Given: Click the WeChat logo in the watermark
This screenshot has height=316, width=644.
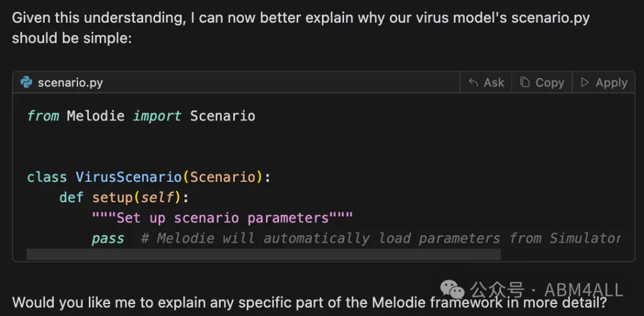Looking at the screenshot, I should click(452, 290).
